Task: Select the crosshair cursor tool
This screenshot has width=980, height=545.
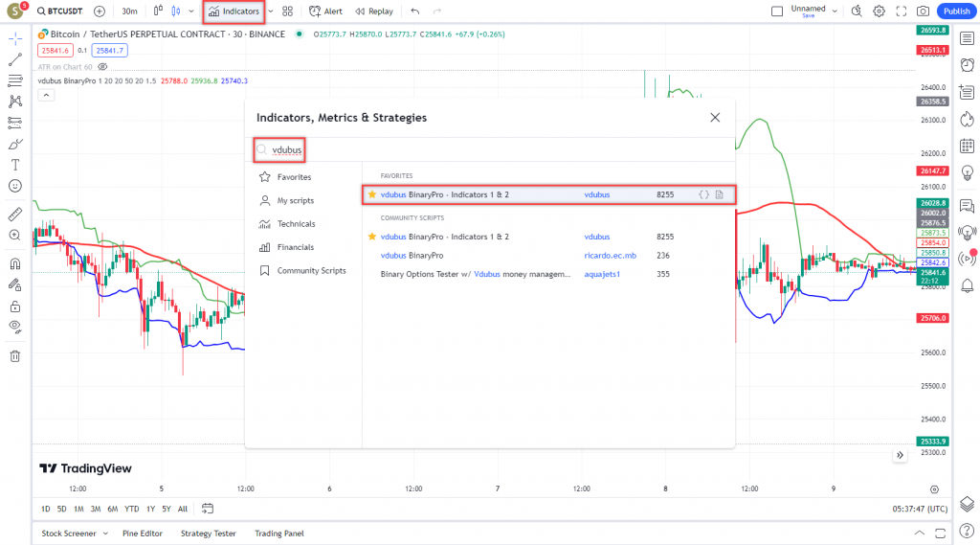Action: (x=15, y=39)
